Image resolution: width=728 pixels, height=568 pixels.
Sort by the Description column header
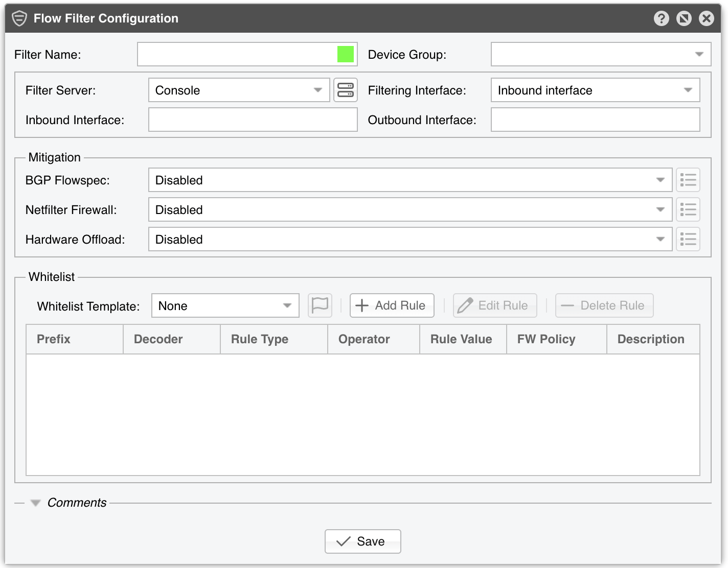click(x=653, y=339)
